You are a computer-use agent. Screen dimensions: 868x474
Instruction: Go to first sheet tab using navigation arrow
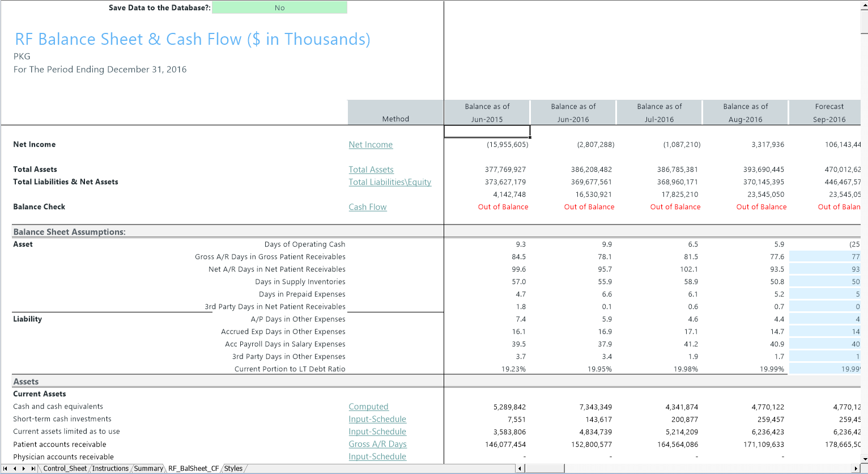point(5,468)
